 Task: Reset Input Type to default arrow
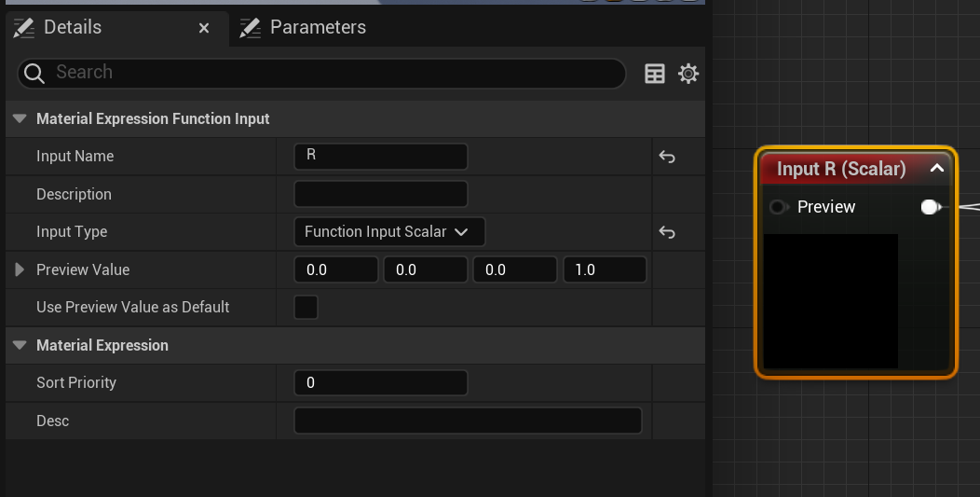(x=667, y=232)
